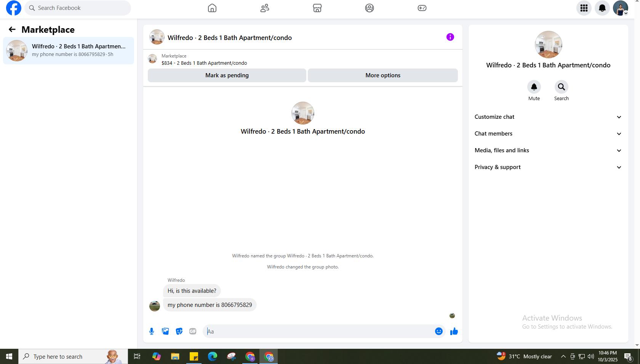Screen dimensions: 640x364
Task: Open the Marketplace storefront icon in top navigation
Action: [x=317, y=8]
